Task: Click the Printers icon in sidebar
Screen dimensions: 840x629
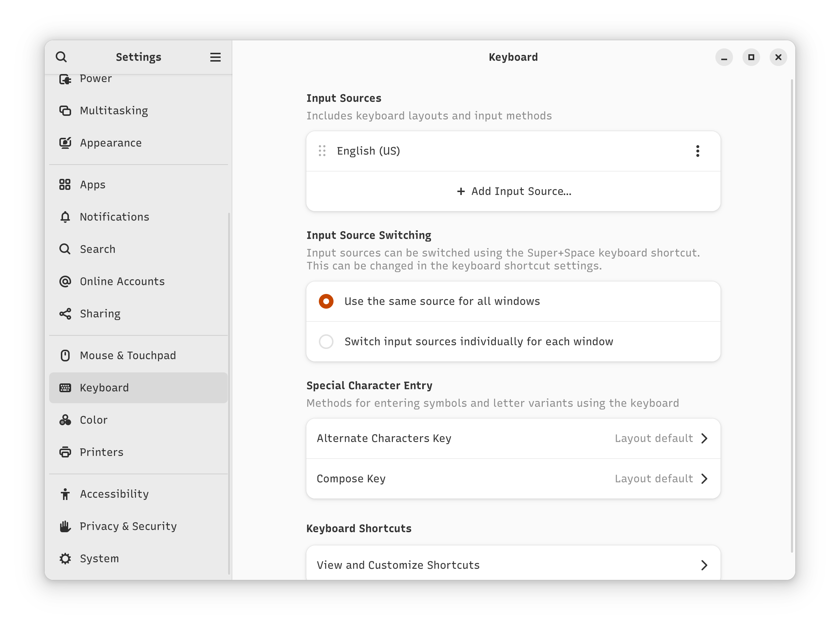Action: [x=65, y=452]
